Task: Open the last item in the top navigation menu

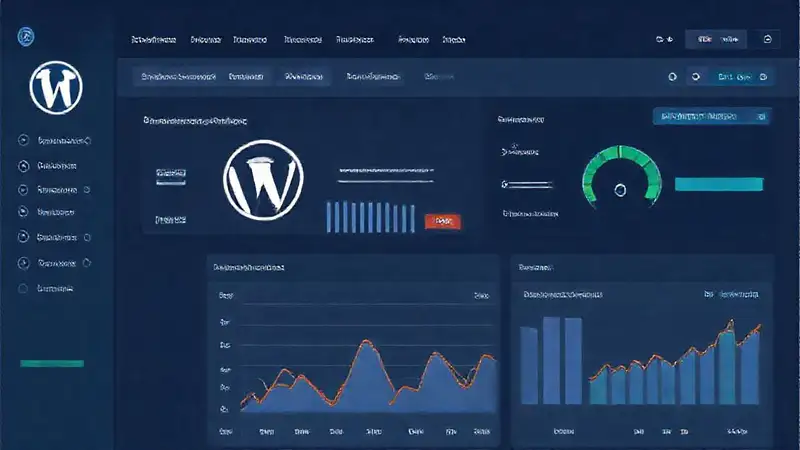Action: click(x=454, y=40)
